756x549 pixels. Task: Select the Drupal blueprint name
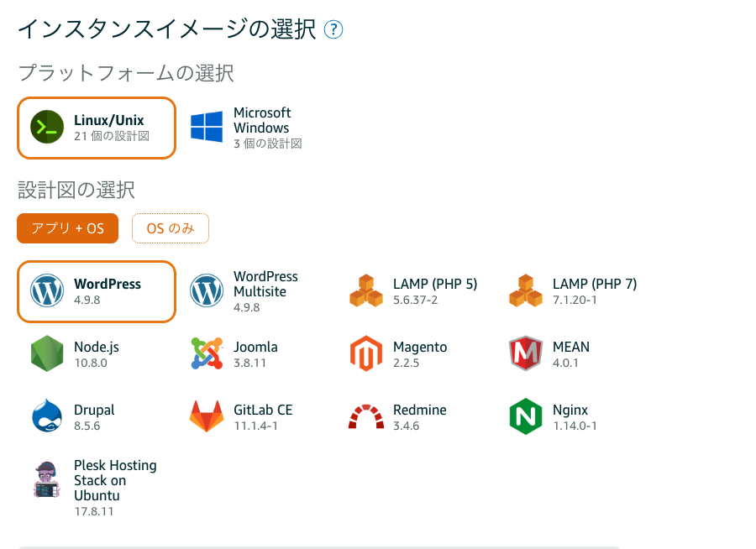[x=94, y=410]
